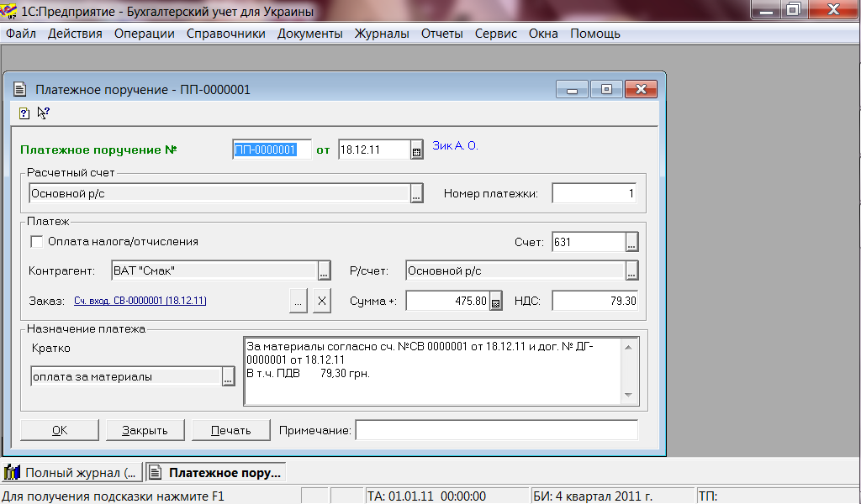Switch to Платежное пору... window tab
The width and height of the screenshot is (861, 504).
pyautogui.click(x=215, y=472)
